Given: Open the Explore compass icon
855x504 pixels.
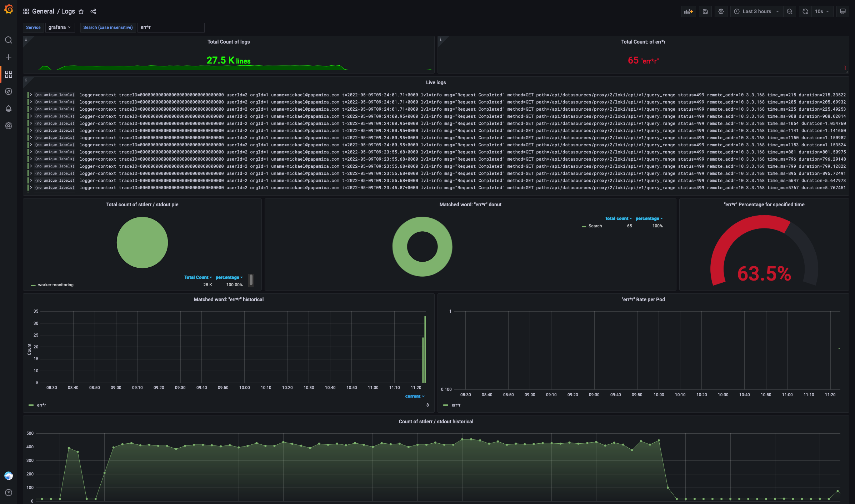Looking at the screenshot, I should pyautogui.click(x=9, y=91).
